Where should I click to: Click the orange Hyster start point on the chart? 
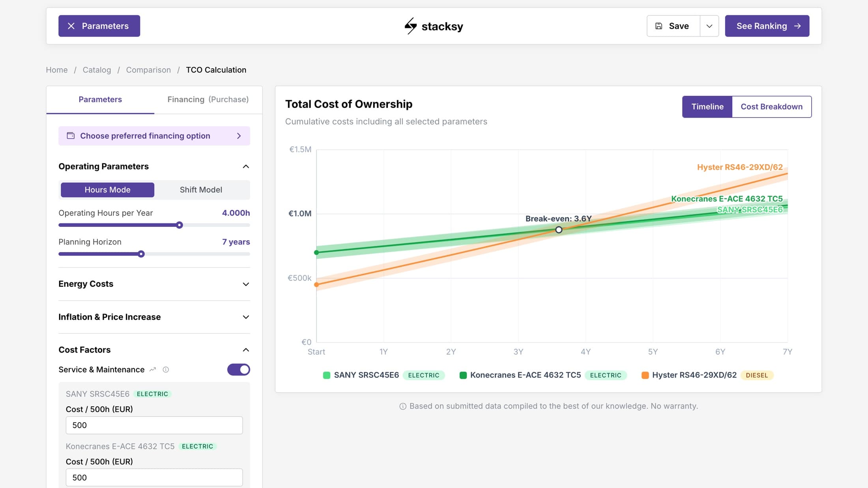point(316,284)
